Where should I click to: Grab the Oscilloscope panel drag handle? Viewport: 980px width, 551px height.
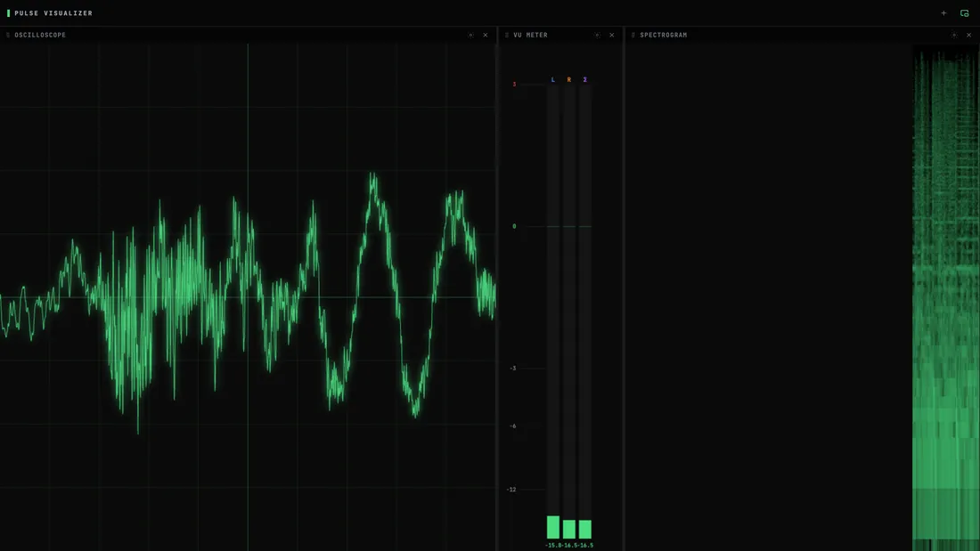[x=7, y=35]
